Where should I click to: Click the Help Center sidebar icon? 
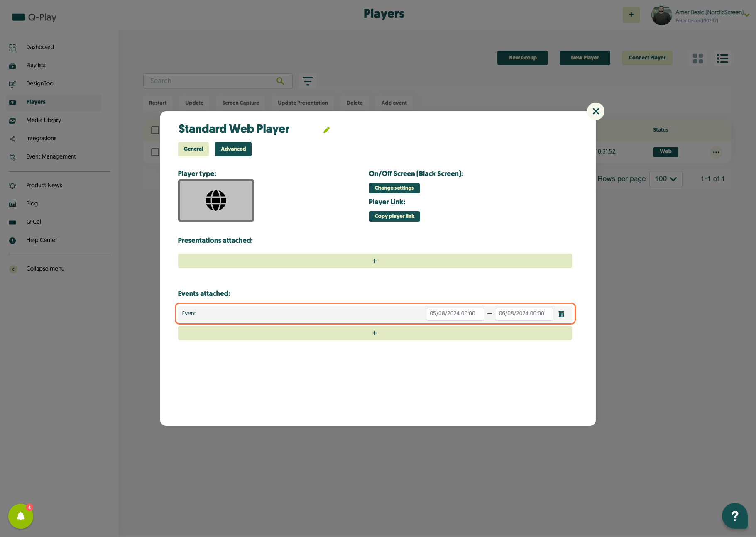tap(12, 240)
